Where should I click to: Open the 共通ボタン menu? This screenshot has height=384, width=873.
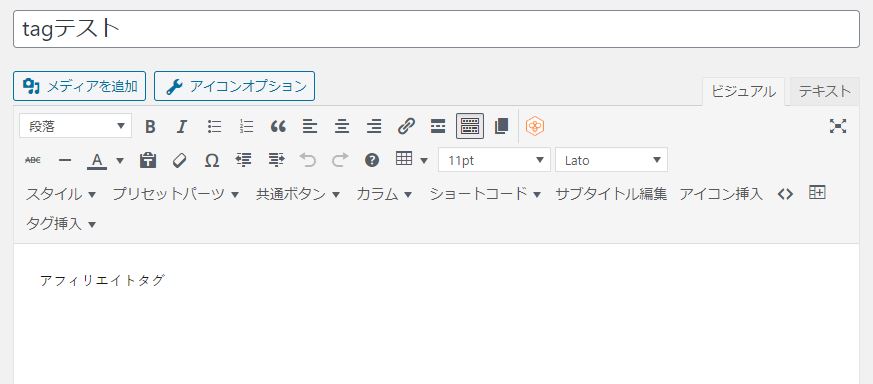[x=297, y=194]
